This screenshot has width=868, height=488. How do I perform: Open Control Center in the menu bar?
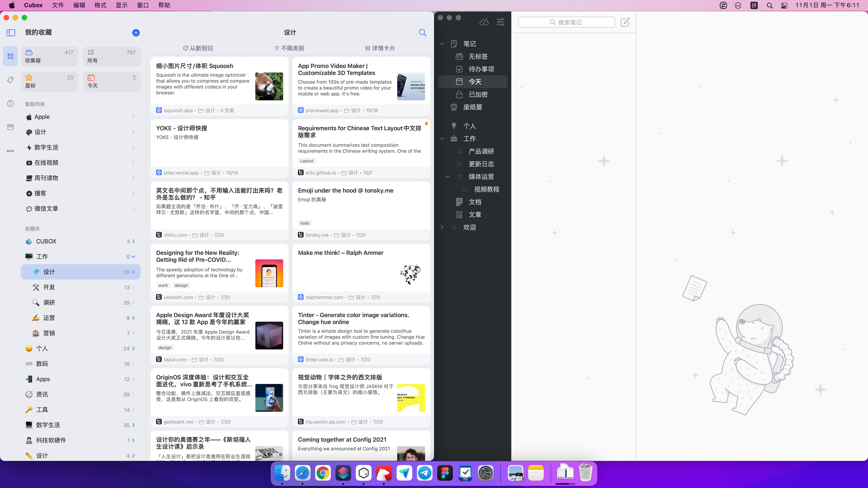[x=784, y=5]
